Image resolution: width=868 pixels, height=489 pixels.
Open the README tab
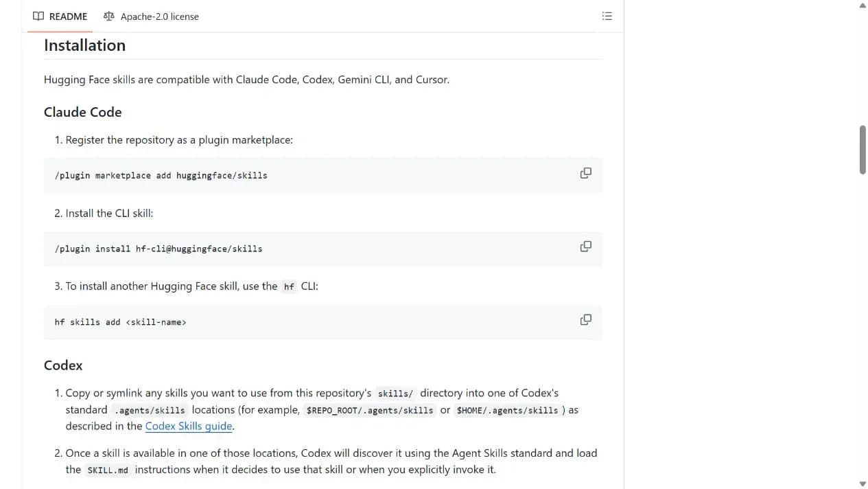[x=60, y=16]
